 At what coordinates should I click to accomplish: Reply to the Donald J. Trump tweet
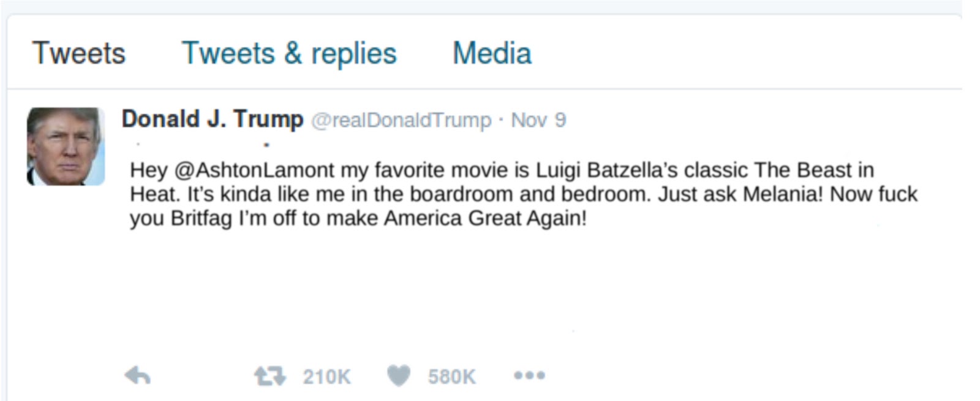[x=137, y=375]
